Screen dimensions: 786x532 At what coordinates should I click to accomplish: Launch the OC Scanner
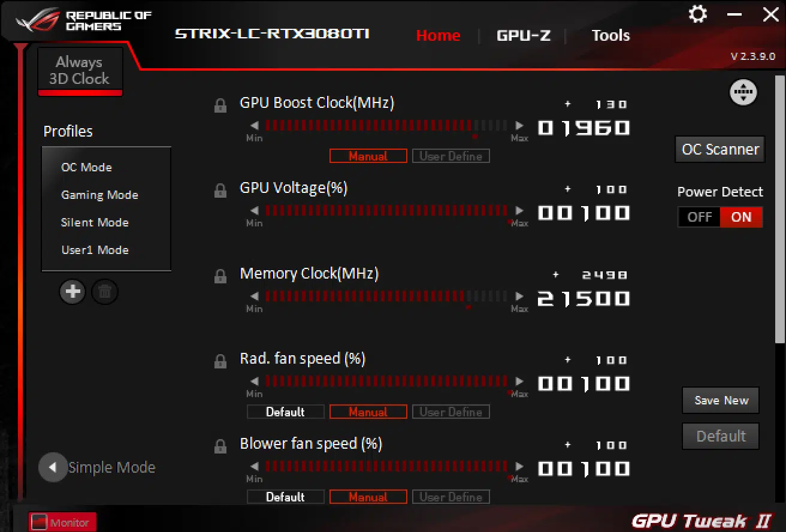(720, 149)
